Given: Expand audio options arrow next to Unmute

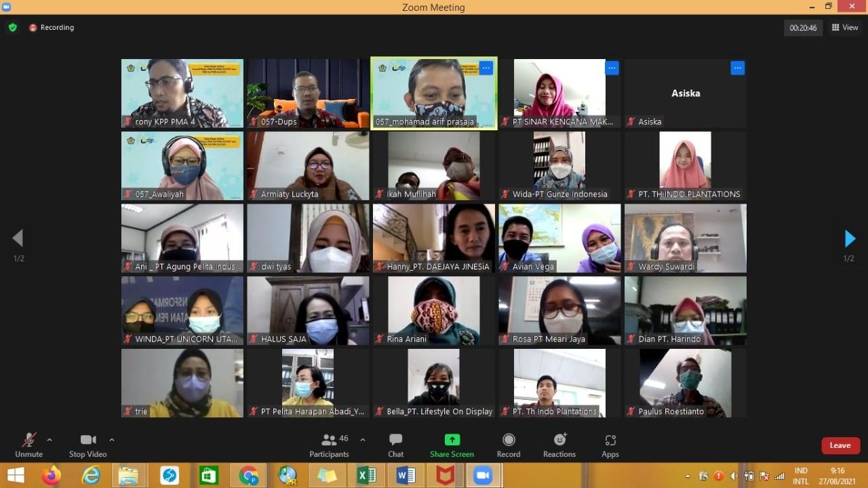Looking at the screenshot, I should (x=50, y=440).
